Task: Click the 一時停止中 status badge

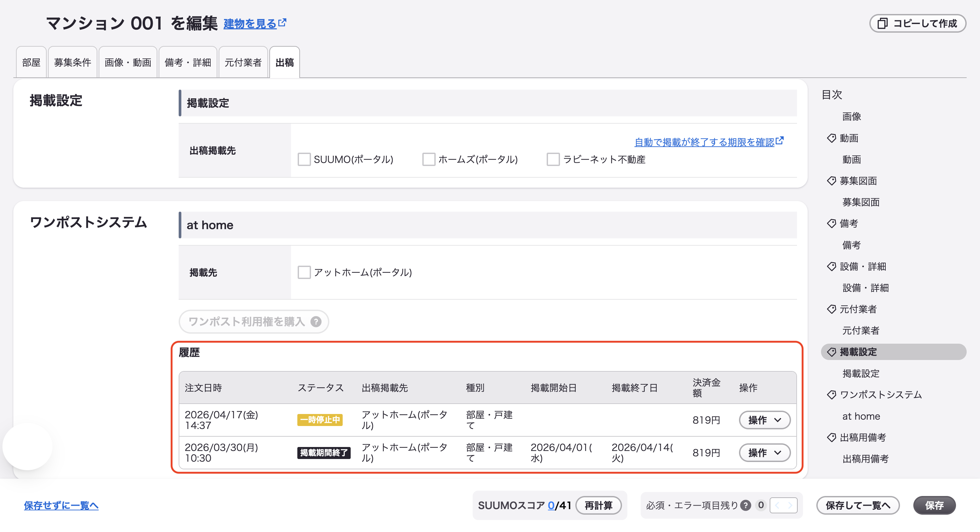Action: pos(320,420)
